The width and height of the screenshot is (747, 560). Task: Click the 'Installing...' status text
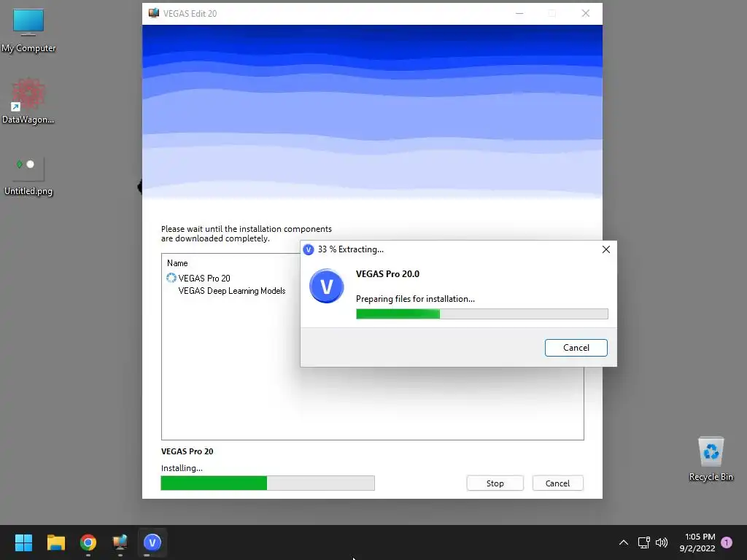[x=182, y=468]
